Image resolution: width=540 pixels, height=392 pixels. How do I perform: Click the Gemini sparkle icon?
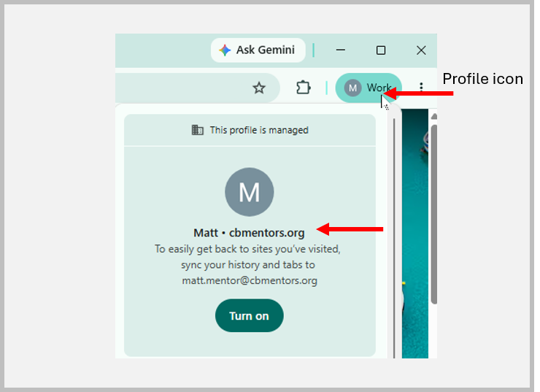[x=225, y=50]
